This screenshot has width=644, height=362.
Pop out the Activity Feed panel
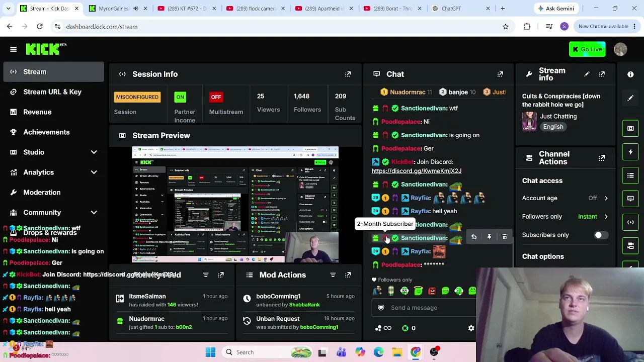221,275
